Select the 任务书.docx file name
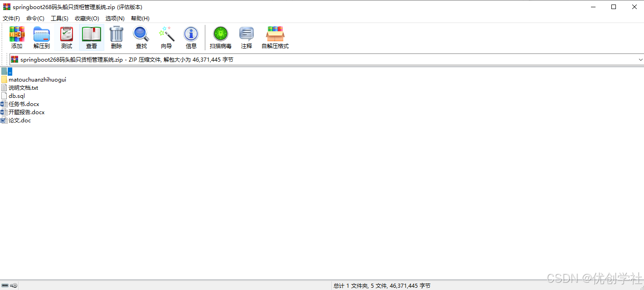This screenshot has width=644, height=290. pyautogui.click(x=24, y=104)
